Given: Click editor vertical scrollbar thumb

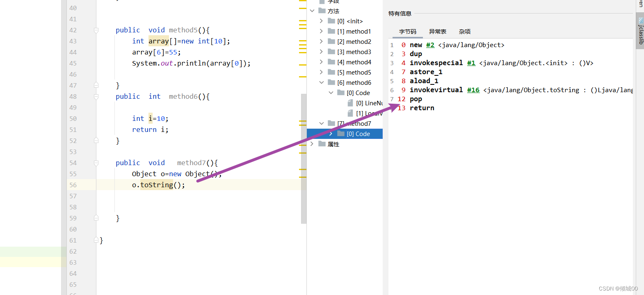Looking at the screenshot, I should coord(304,159).
